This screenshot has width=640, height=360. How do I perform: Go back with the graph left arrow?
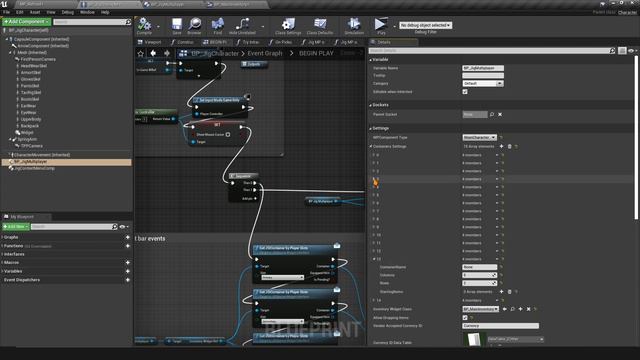coord(153,53)
